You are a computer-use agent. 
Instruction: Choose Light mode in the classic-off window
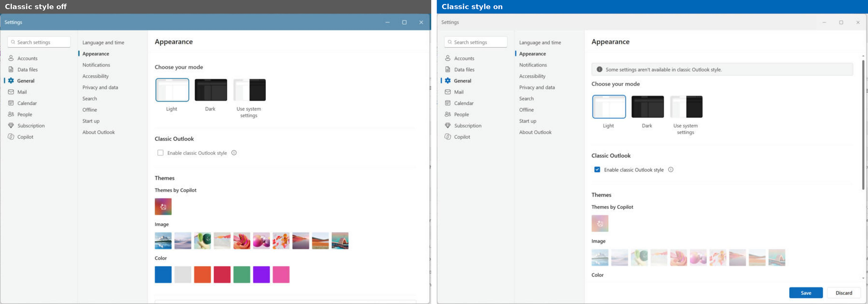(x=172, y=90)
